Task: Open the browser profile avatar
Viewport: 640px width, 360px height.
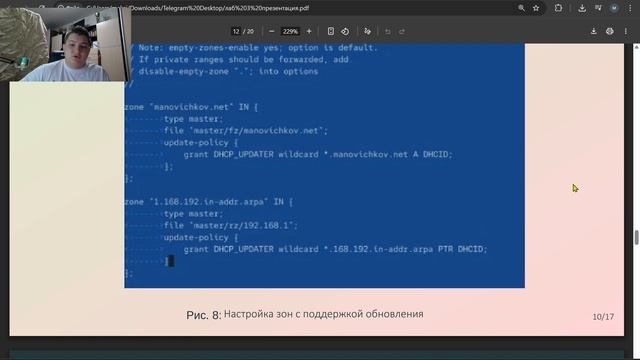Action: (614, 8)
